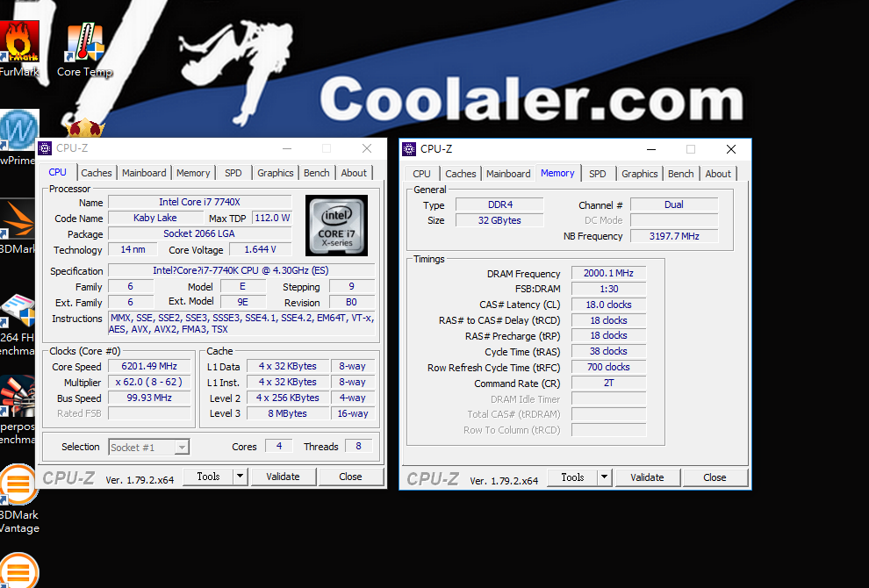This screenshot has width=869, height=588.
Task: Click the memory Size value '32 GBytes'
Action: click(x=499, y=220)
